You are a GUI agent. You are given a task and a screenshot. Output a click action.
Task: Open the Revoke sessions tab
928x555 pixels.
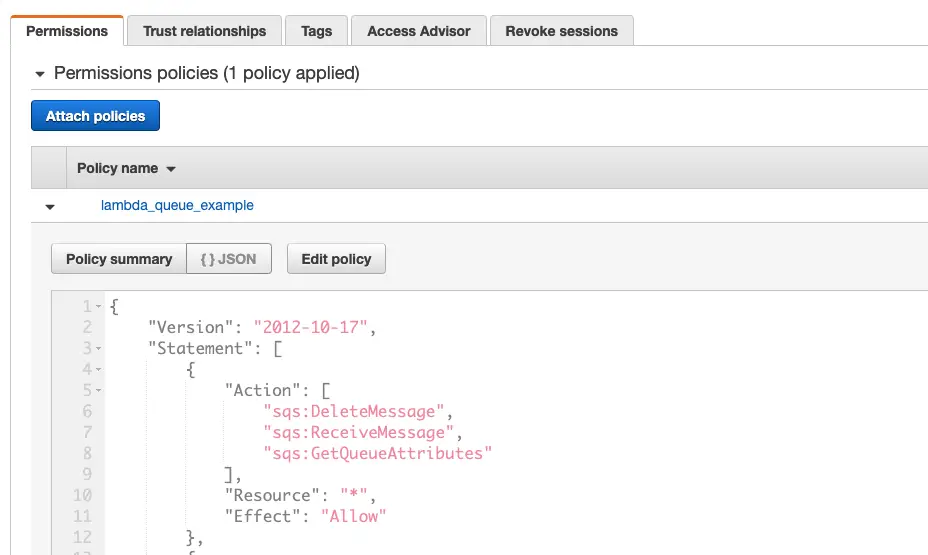point(561,31)
